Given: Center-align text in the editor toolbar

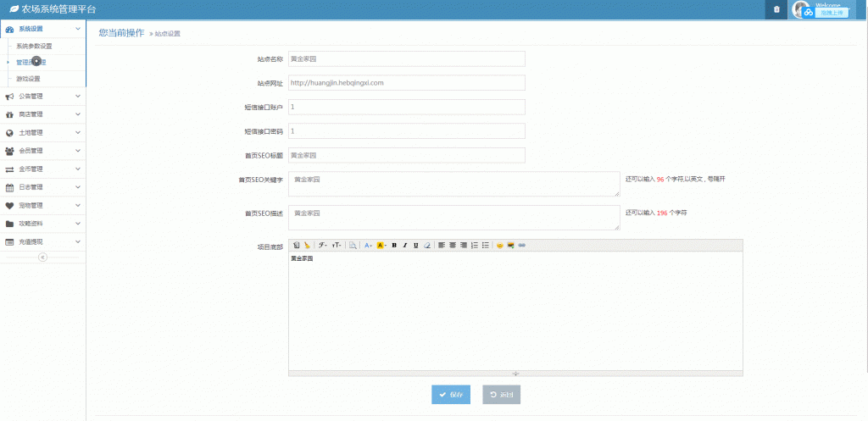Looking at the screenshot, I should coord(453,246).
